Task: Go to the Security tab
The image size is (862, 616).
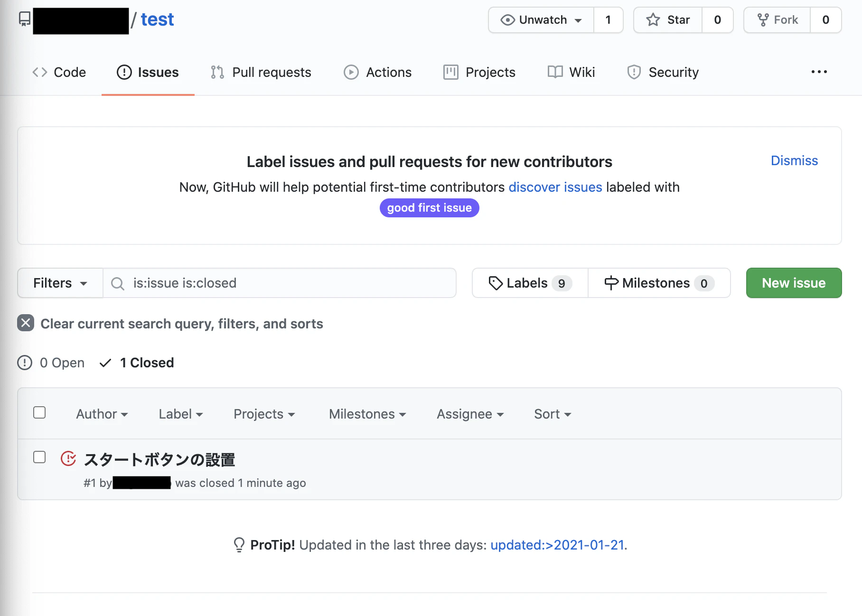Action: coord(663,72)
